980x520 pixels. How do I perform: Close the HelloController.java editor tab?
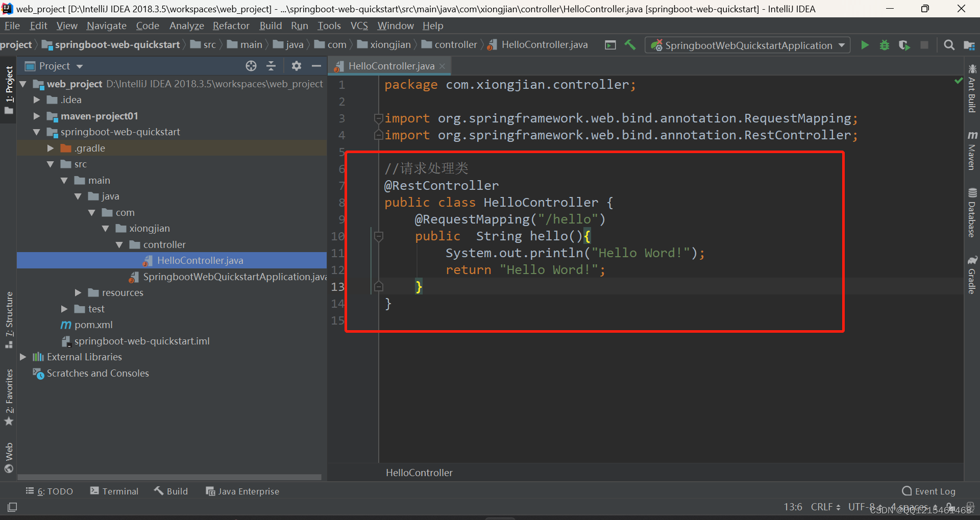click(442, 66)
